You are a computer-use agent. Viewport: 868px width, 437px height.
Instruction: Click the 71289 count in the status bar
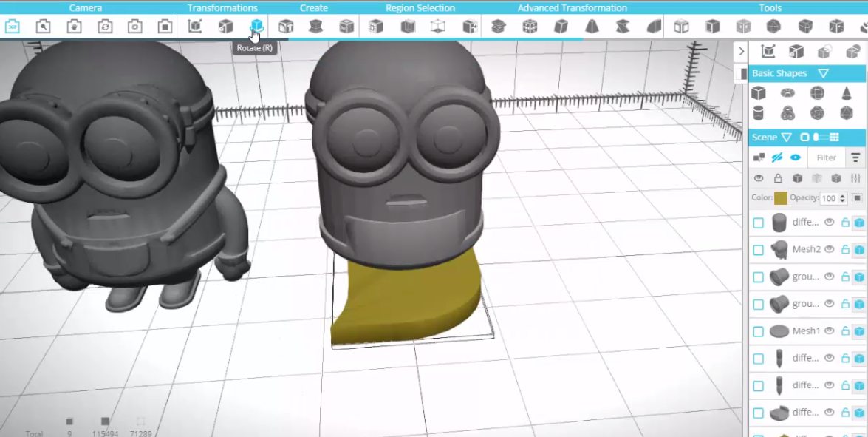click(140, 433)
